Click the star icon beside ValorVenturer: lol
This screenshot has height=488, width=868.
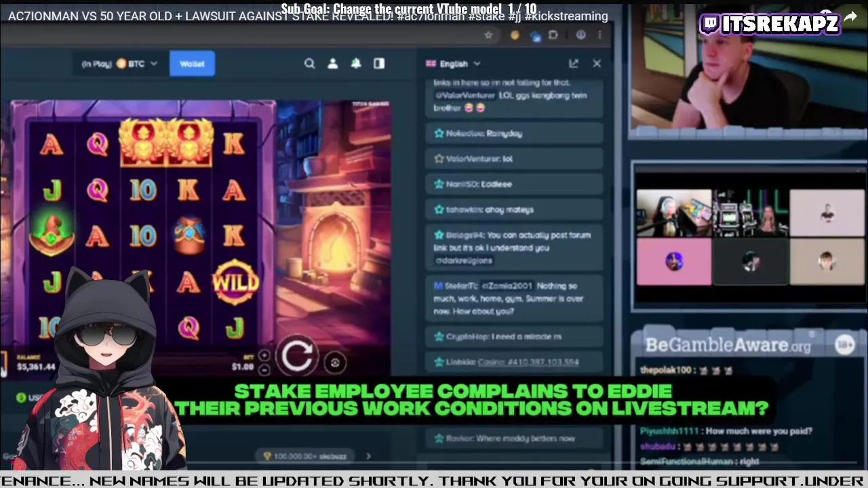click(438, 159)
